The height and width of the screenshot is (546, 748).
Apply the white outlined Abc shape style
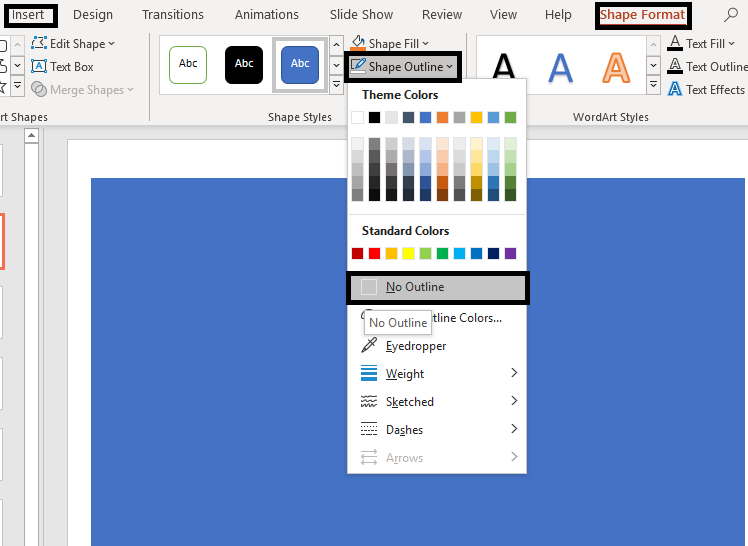pos(188,65)
